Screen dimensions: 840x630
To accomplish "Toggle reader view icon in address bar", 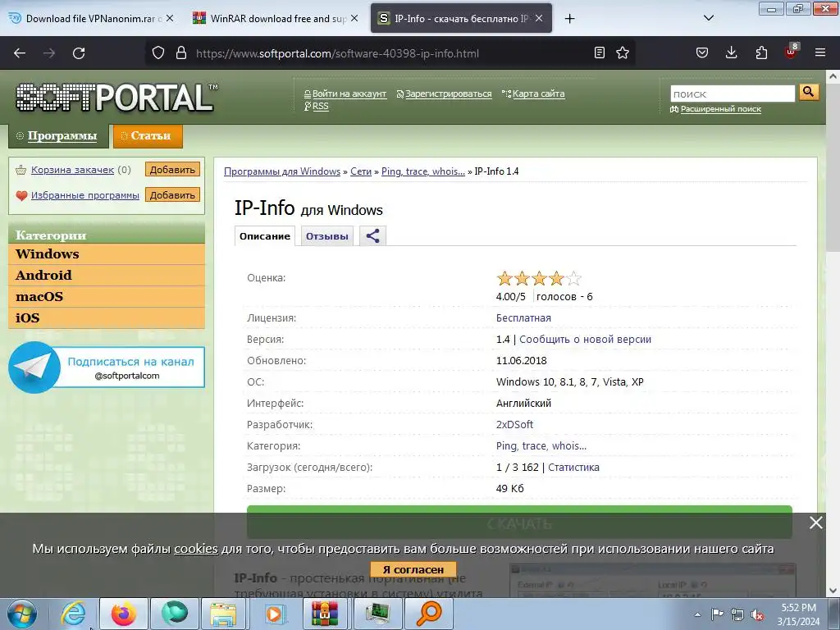I will pyautogui.click(x=600, y=52).
